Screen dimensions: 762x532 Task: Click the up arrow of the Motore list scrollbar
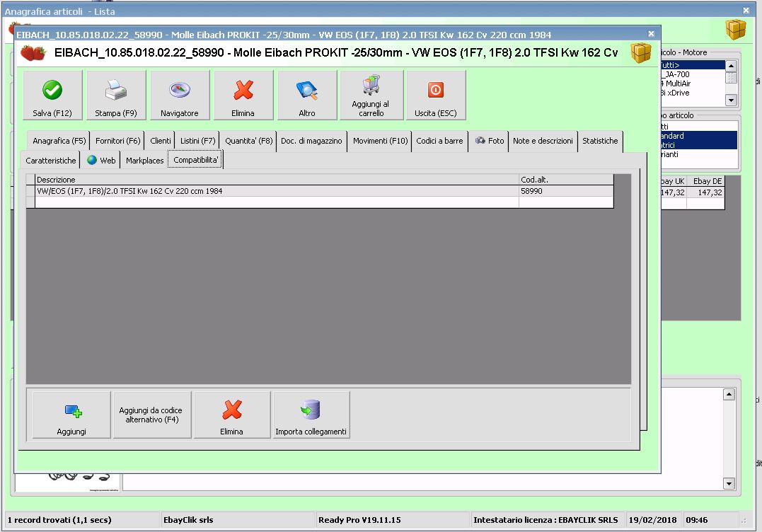point(732,66)
